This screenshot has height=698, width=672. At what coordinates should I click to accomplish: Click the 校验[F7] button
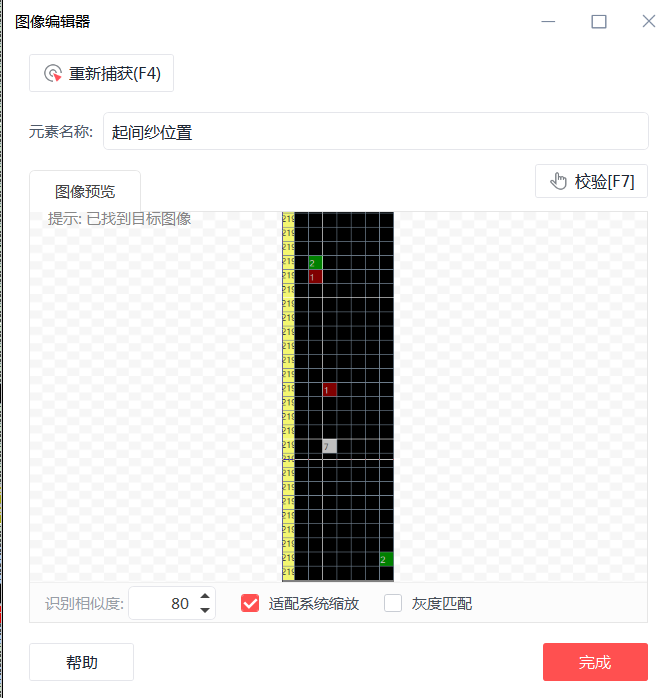coord(591,181)
